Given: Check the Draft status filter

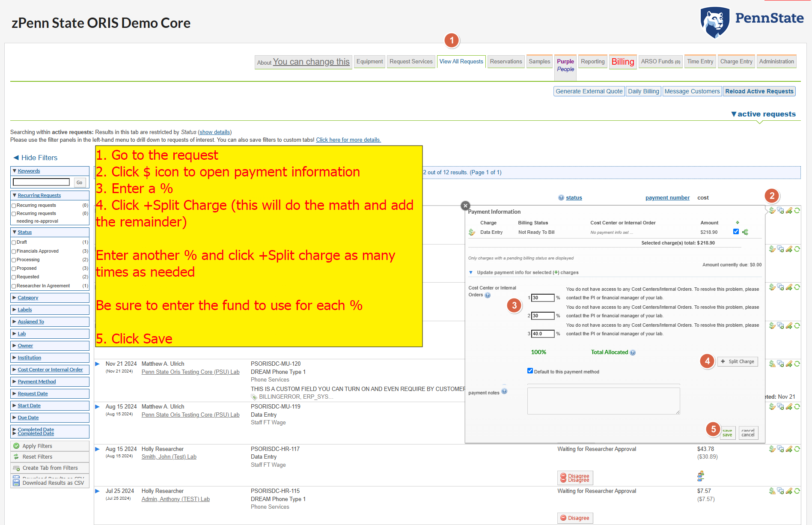Looking at the screenshot, I should pos(14,243).
